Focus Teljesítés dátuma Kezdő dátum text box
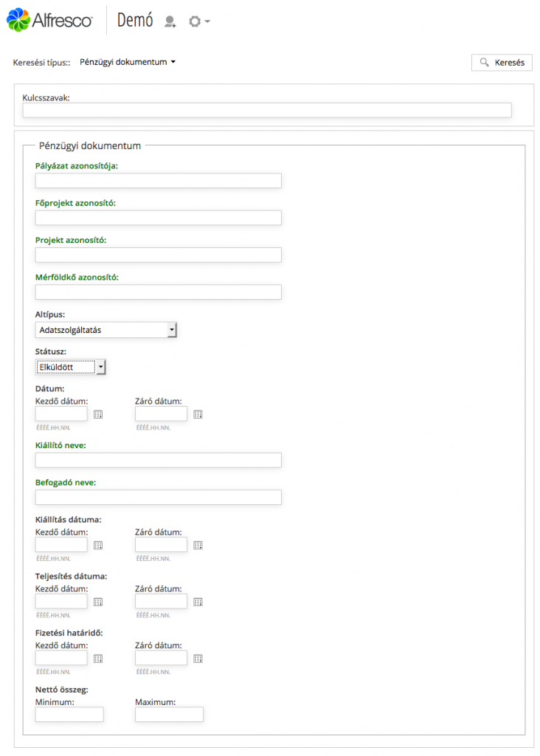540x756 pixels. [x=61, y=601]
